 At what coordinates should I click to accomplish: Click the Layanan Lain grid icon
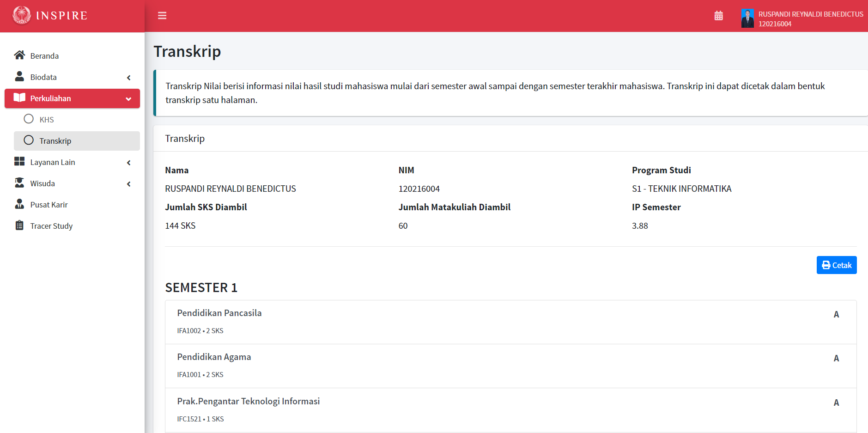(x=19, y=162)
